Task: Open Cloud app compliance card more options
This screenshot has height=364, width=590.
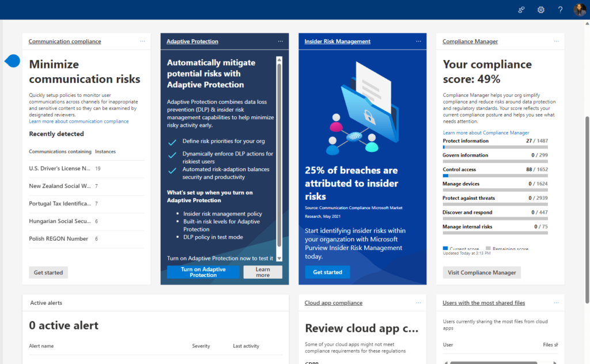Action: pos(418,303)
